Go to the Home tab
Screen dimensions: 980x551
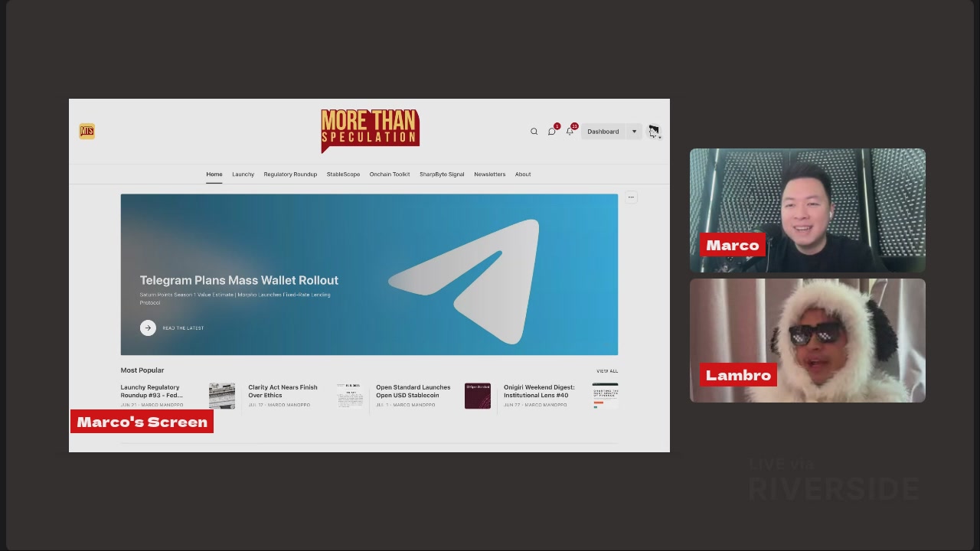coord(214,174)
